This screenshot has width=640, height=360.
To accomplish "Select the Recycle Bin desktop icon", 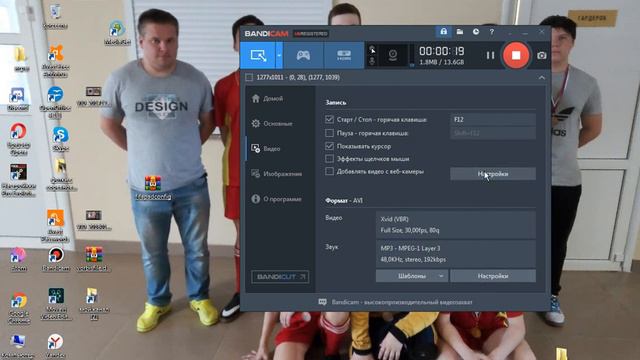I will click(56, 16).
